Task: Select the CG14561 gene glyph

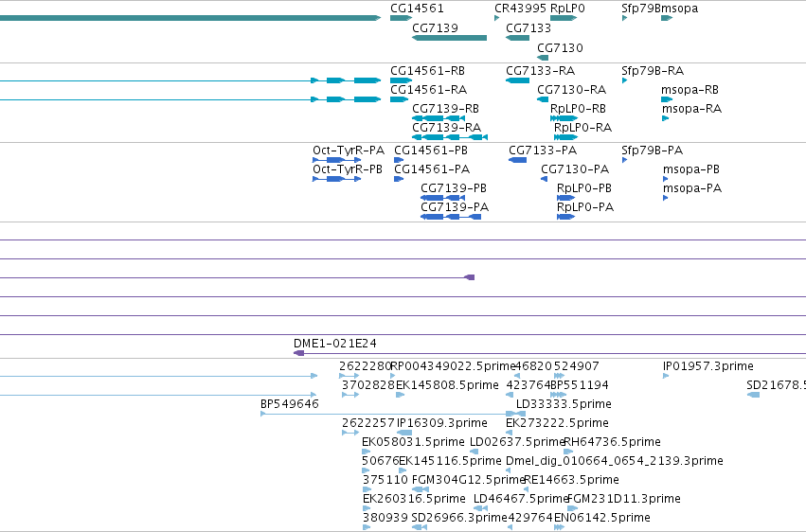Action: [401, 18]
